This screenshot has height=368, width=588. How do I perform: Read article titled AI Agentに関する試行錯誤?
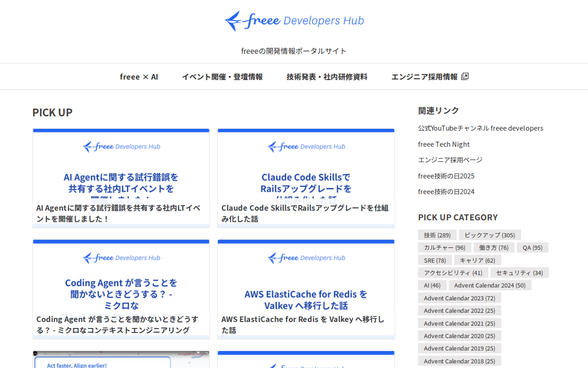coord(119,213)
